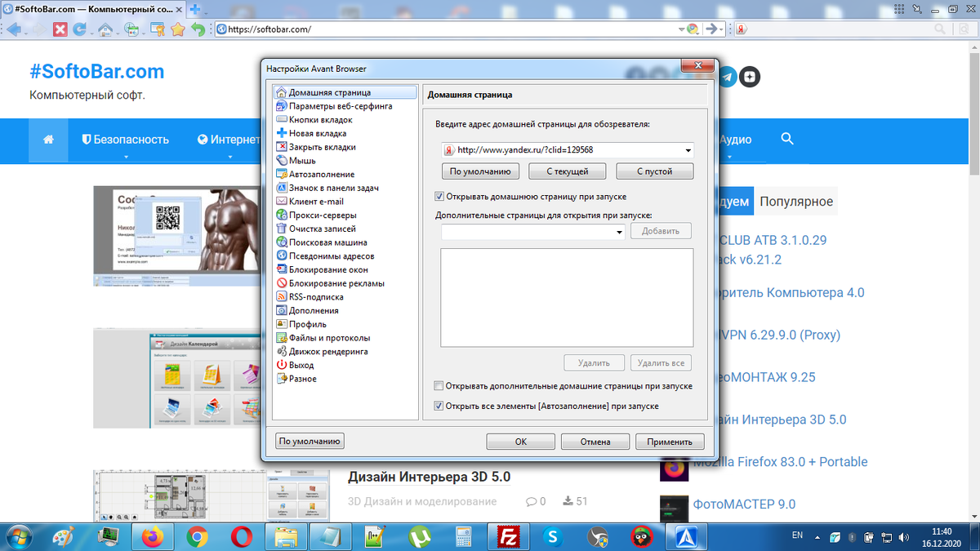Open Firefox from the taskbar

pyautogui.click(x=152, y=536)
